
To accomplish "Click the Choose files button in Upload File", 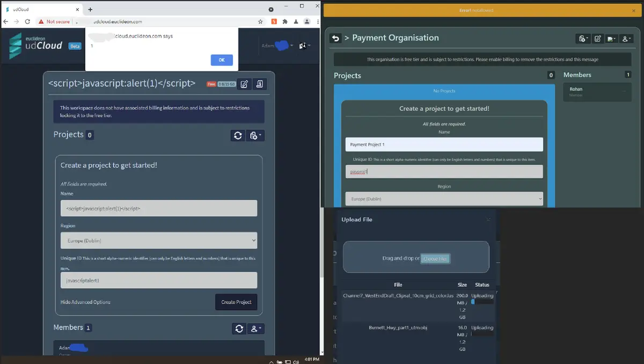I will click(435, 258).
